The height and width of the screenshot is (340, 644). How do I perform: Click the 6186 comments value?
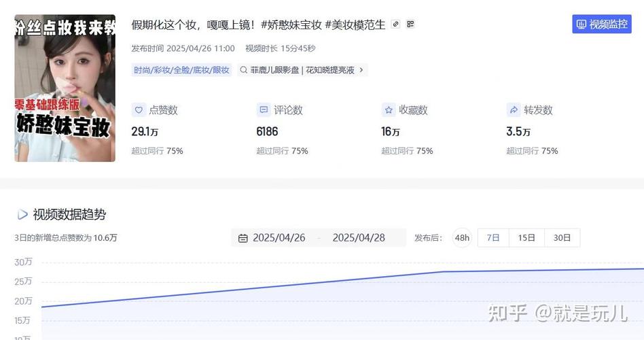point(267,131)
